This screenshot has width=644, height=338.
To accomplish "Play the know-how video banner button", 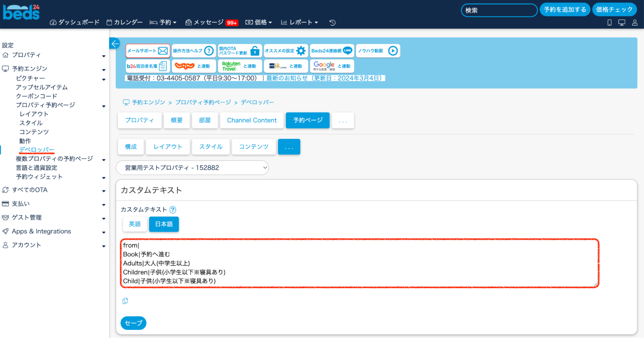I will (x=378, y=51).
